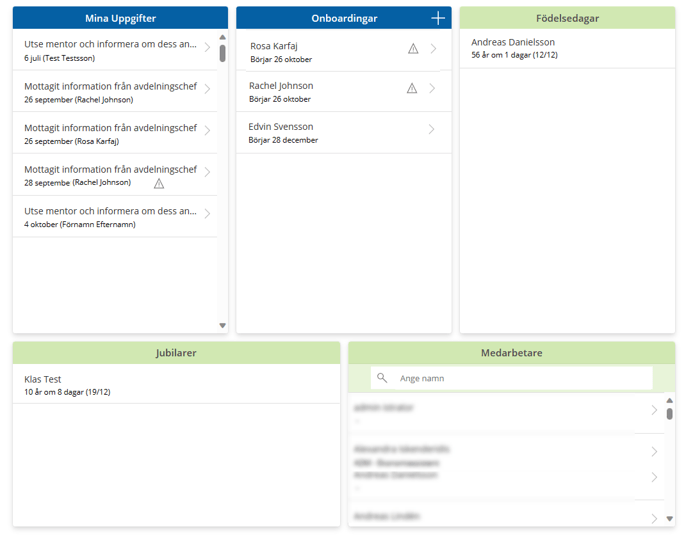Click the magnifier icon in Medarbetare search
The width and height of the screenshot is (686, 538).
(382, 378)
